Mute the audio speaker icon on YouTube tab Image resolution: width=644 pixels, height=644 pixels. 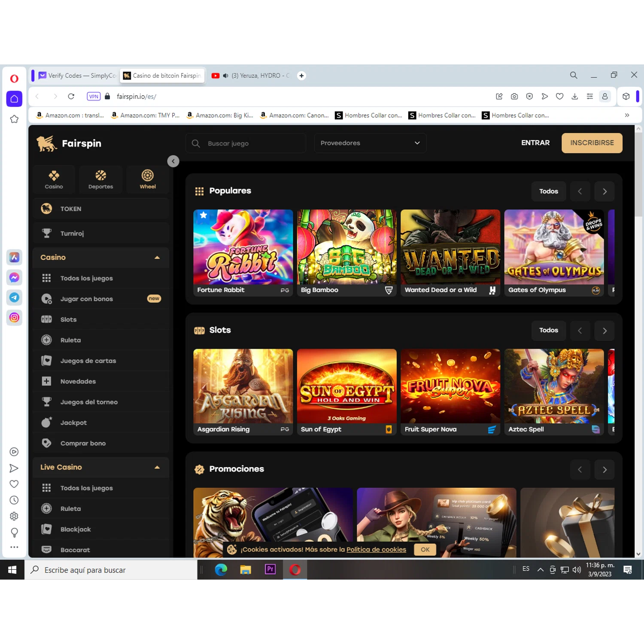coord(225,76)
